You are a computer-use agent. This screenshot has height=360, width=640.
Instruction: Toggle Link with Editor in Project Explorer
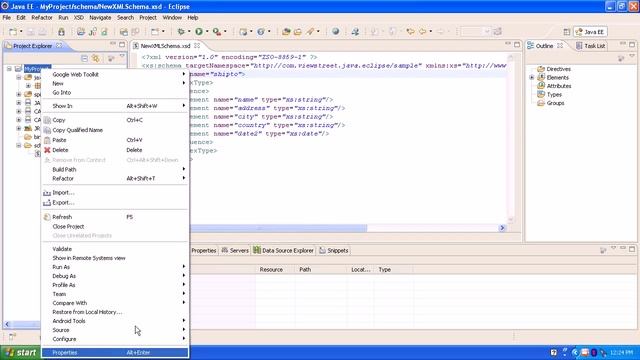pos(96,58)
